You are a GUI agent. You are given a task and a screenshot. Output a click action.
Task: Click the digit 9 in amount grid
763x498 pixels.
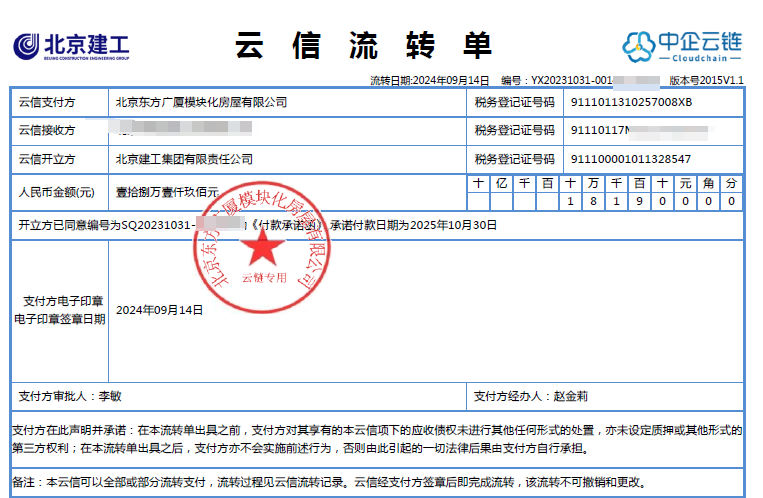click(639, 201)
